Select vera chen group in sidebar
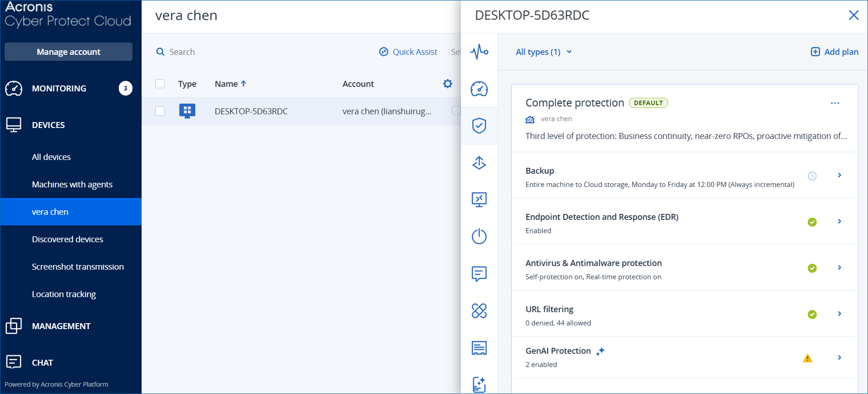Viewport: 868px width, 394px height. point(71,212)
